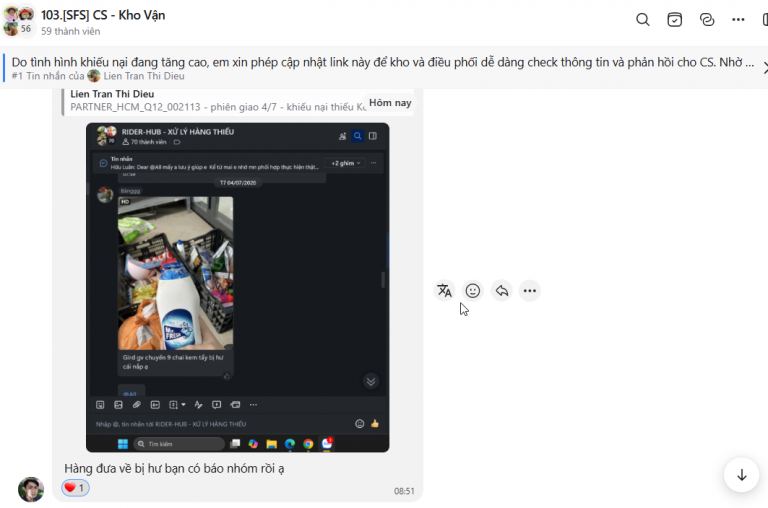The image size is (768, 508).
Task: Click the "Hôm nay" date label
Action: [390, 103]
